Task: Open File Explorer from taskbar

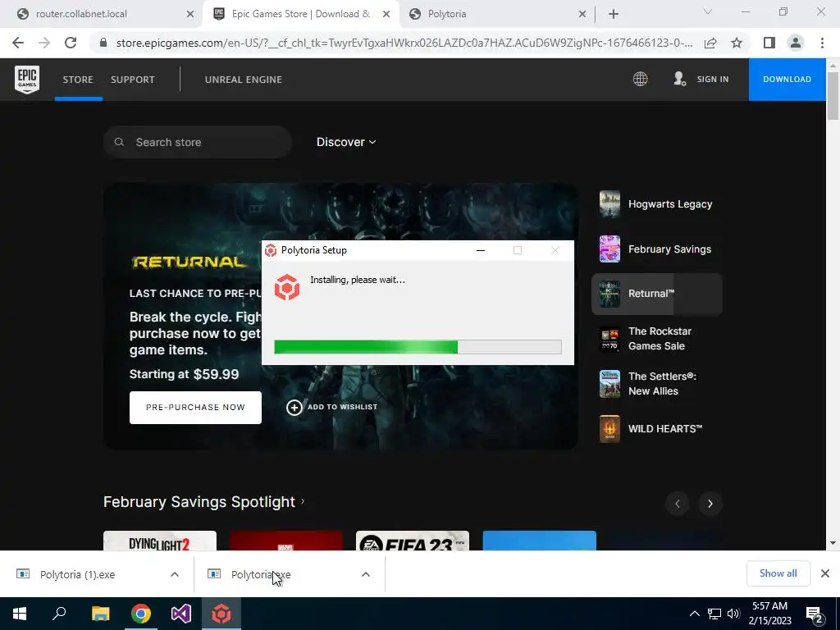Action: tap(100, 614)
